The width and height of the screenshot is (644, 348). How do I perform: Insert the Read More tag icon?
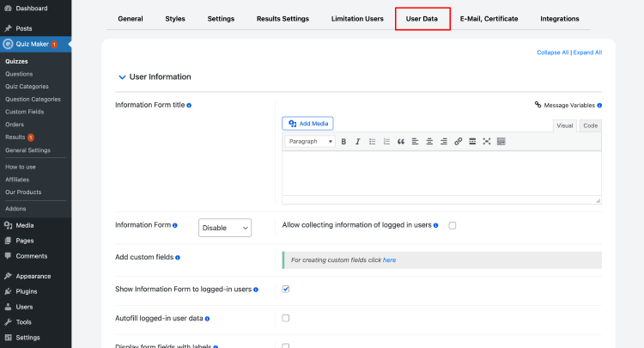point(472,141)
